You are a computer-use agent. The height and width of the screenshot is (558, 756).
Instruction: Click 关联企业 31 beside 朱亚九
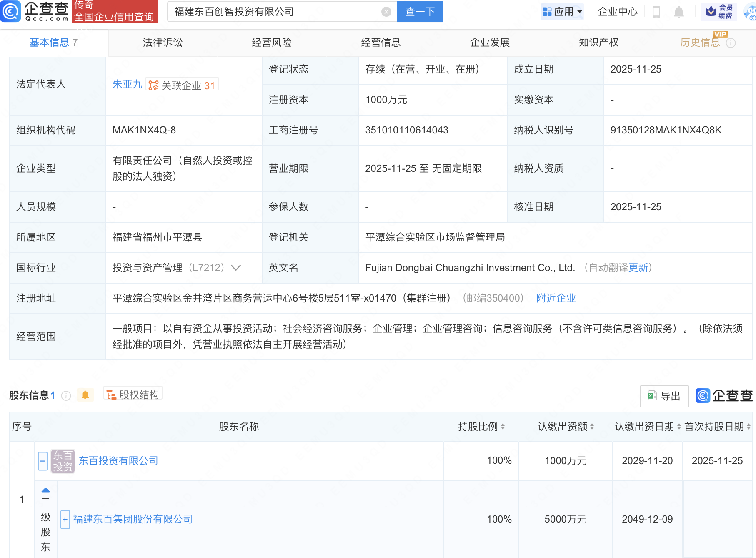click(182, 85)
